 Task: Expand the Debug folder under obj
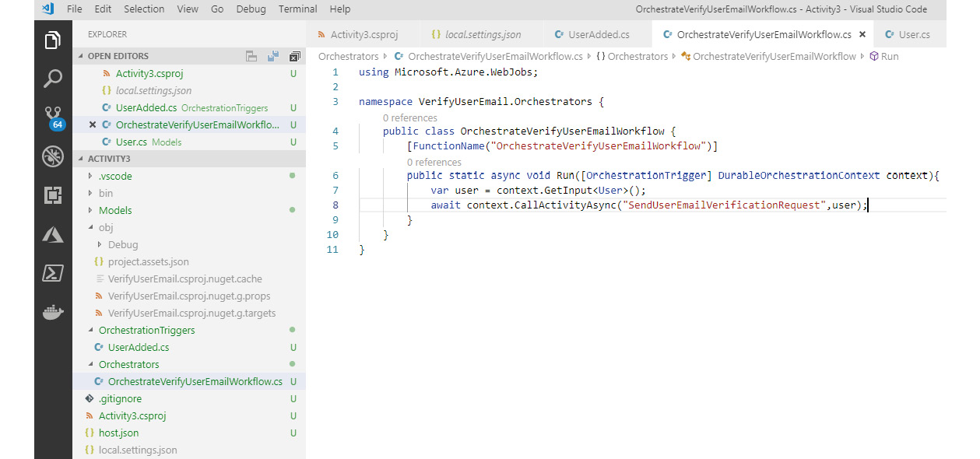[x=122, y=244]
